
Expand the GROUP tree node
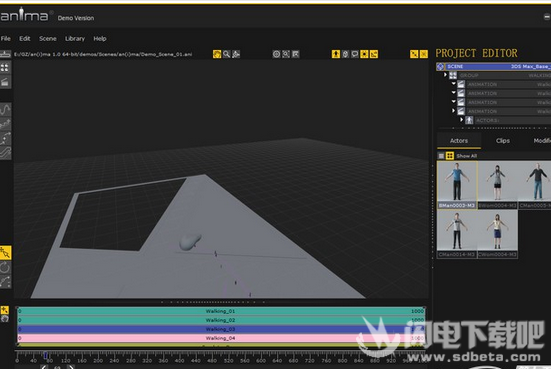point(445,75)
